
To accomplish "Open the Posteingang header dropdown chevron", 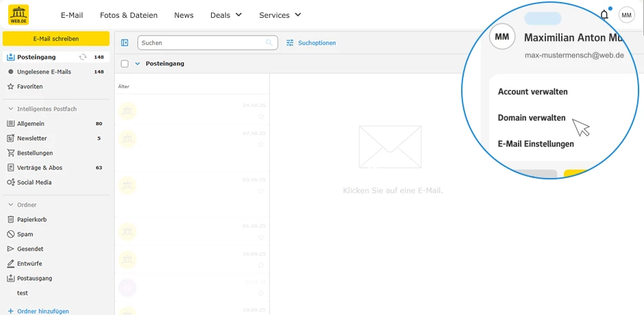I will [x=138, y=64].
